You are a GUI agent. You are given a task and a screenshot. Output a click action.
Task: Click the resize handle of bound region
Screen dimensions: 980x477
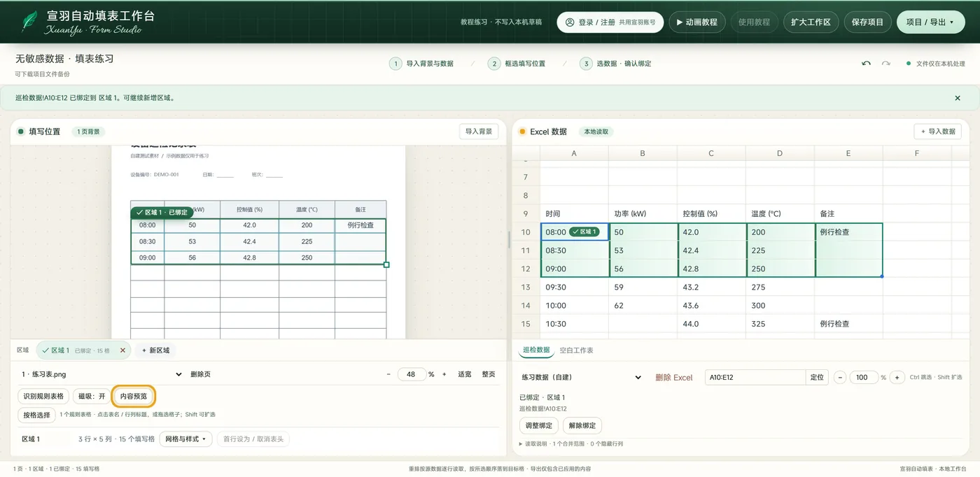[x=386, y=264]
